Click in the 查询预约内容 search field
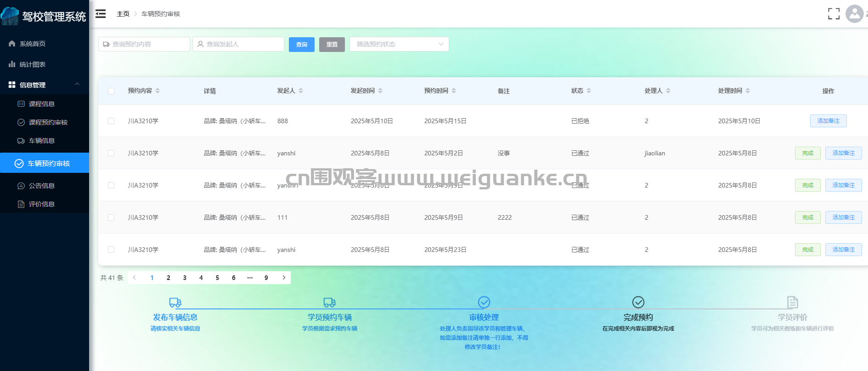868x371 pixels. point(144,44)
